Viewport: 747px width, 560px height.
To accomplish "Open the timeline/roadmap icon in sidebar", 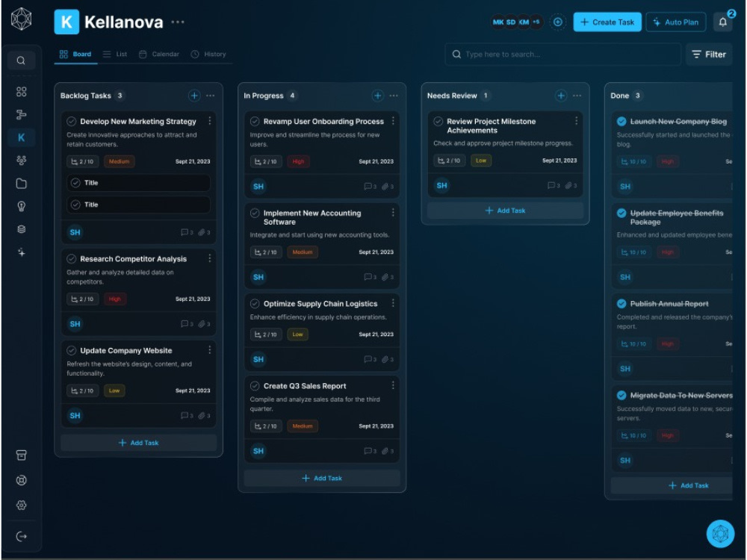I will click(x=21, y=114).
